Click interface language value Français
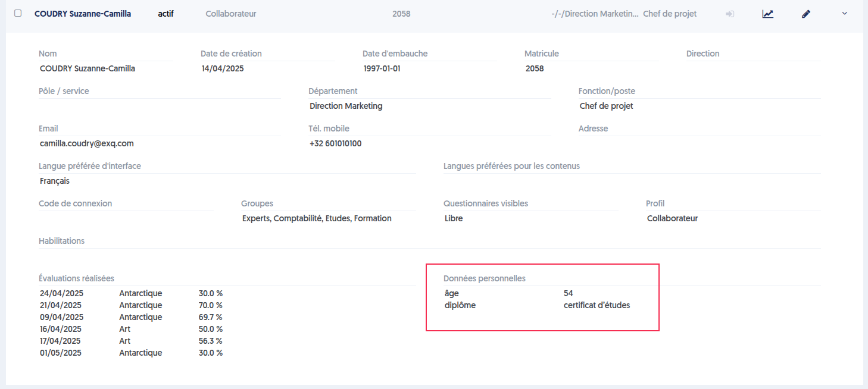This screenshot has height=389, width=868. (x=55, y=181)
